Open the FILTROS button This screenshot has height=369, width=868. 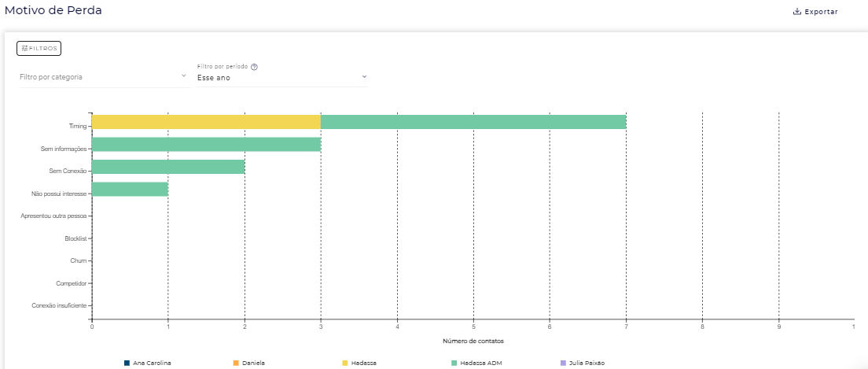click(39, 49)
